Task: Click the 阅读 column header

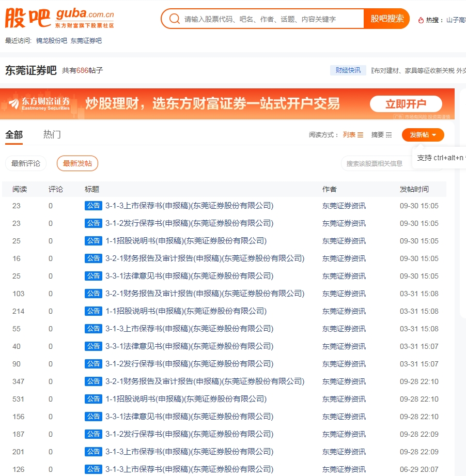Action: click(x=20, y=190)
